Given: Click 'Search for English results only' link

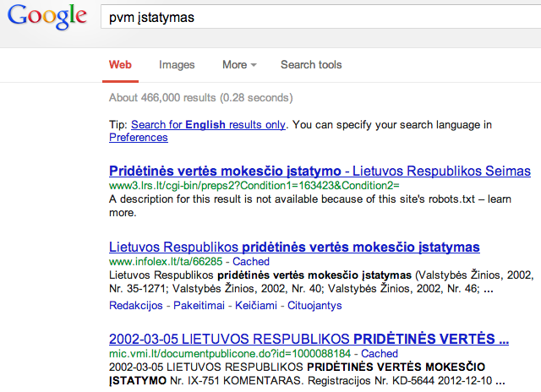Looking at the screenshot, I should pyautogui.click(x=208, y=124).
